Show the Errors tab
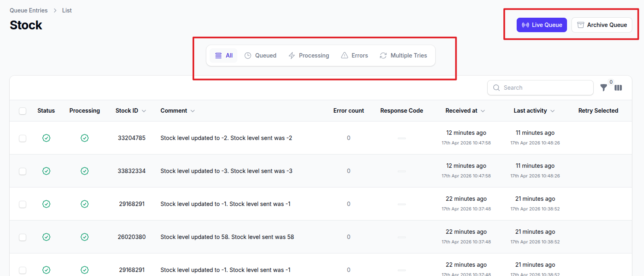The image size is (644, 276). pyautogui.click(x=354, y=56)
